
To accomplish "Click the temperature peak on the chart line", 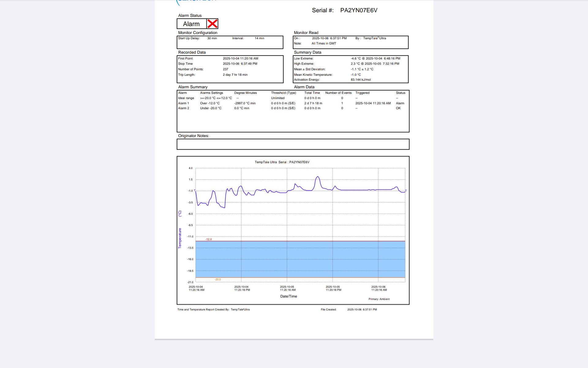I will (318, 177).
